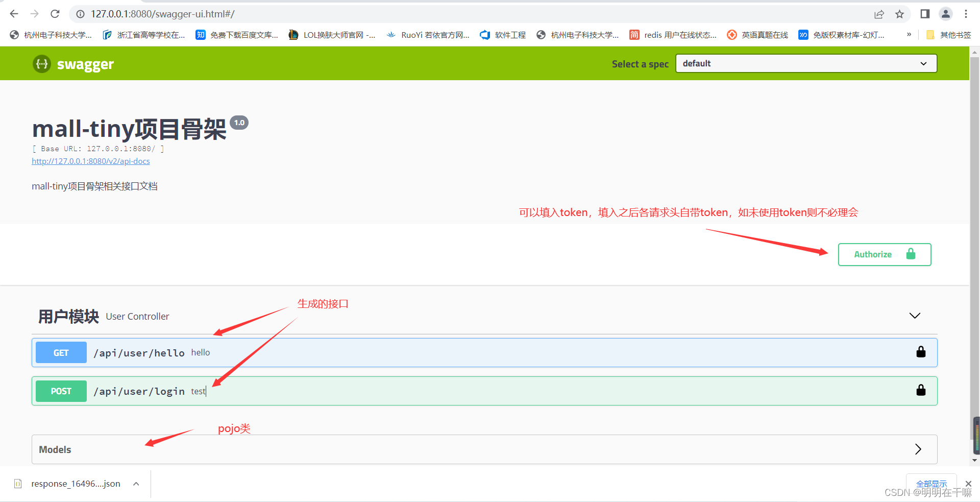Open 免版权素材库 bookmark
This screenshot has height=502, width=980.
pyautogui.click(x=842, y=35)
